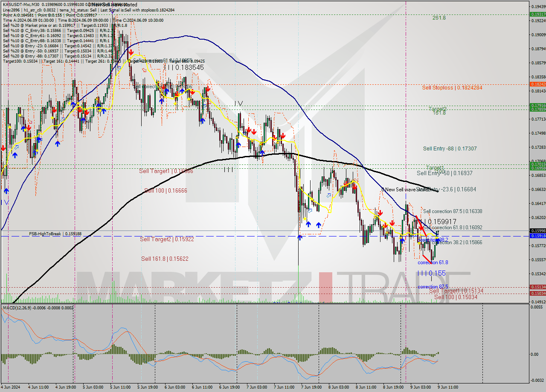Viewport: 546px width, 392px height.
Task: Click the Sell Entry -50 | 0.16937 label
Action: coord(444,173)
